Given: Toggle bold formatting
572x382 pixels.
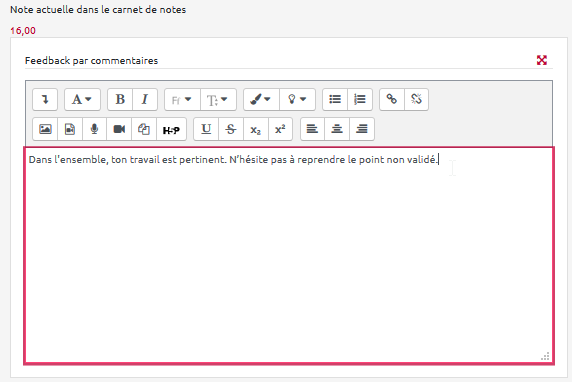Looking at the screenshot, I should 120,99.
